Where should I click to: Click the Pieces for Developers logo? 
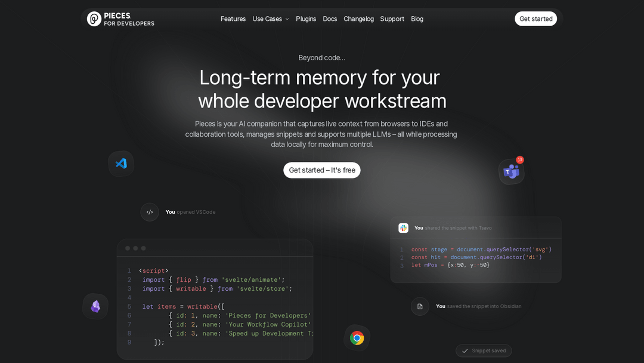click(x=120, y=19)
